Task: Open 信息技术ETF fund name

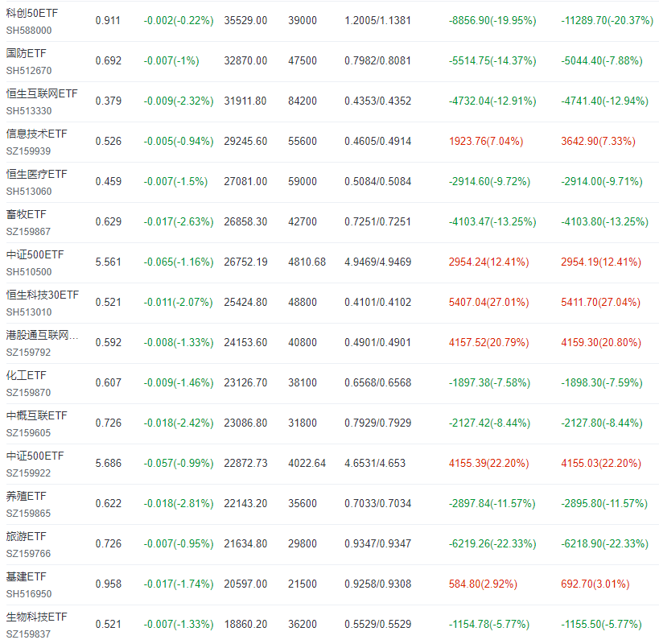Action: pos(36,134)
